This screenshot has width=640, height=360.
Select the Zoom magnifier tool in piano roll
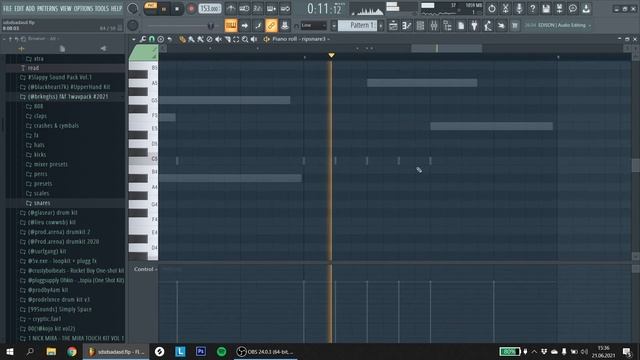(245, 39)
